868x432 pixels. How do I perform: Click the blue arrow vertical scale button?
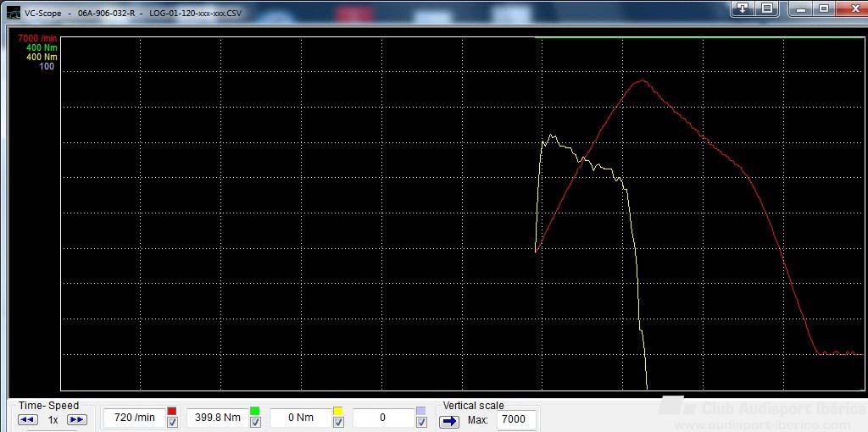coord(449,422)
